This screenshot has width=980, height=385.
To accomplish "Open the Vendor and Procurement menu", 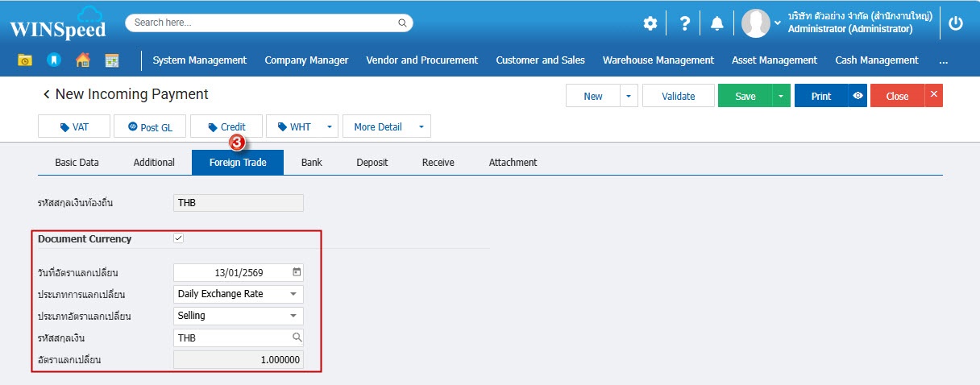I will (x=421, y=60).
